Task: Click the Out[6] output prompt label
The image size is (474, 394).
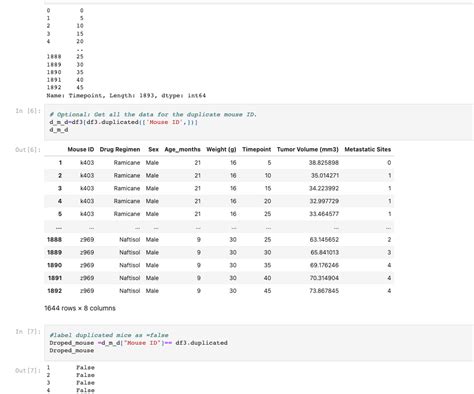Action: pos(28,150)
